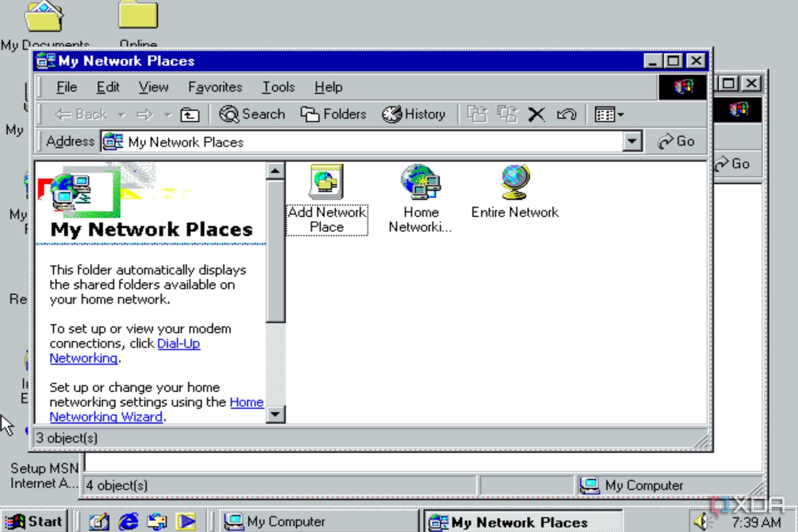Image resolution: width=798 pixels, height=532 pixels.
Task: Click the scrollbar down arrow in the left pane
Action: click(x=275, y=414)
